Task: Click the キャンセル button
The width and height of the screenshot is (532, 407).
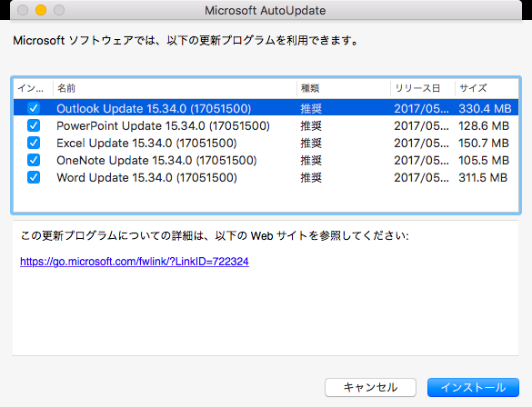Action: pyautogui.click(x=370, y=387)
